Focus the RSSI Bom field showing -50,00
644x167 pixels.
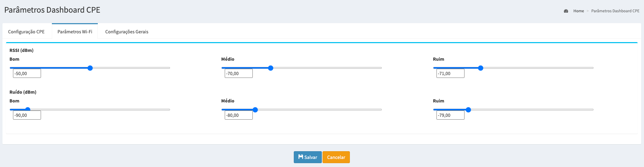pos(27,73)
